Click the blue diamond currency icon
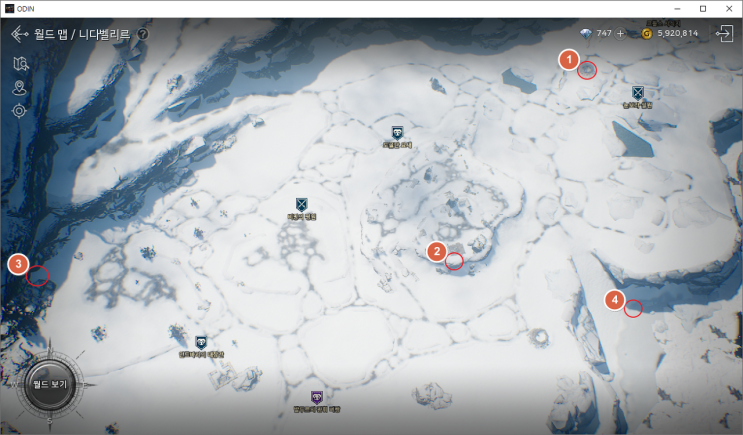This screenshot has height=435, width=743. [x=586, y=34]
